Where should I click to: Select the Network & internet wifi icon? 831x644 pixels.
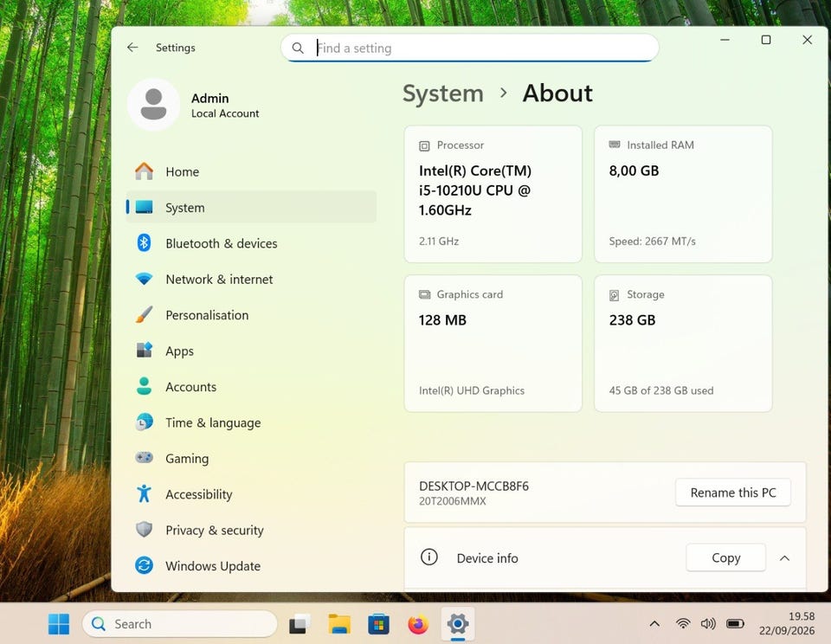point(144,279)
